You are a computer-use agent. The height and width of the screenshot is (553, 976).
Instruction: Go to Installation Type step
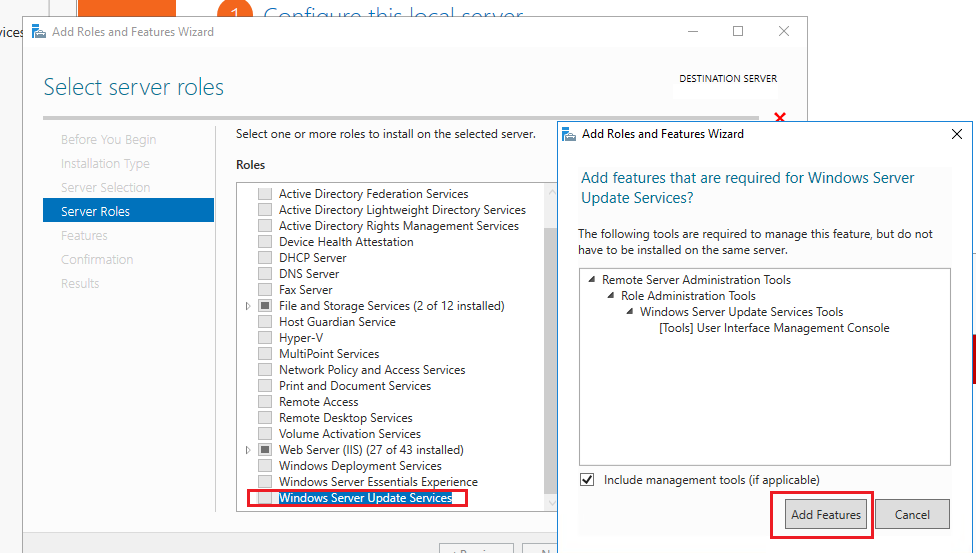tap(105, 163)
